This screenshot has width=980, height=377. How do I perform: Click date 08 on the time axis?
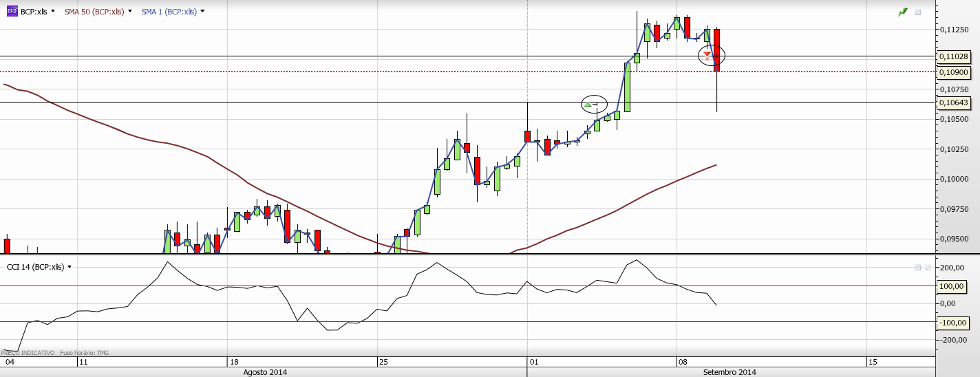[x=682, y=361]
